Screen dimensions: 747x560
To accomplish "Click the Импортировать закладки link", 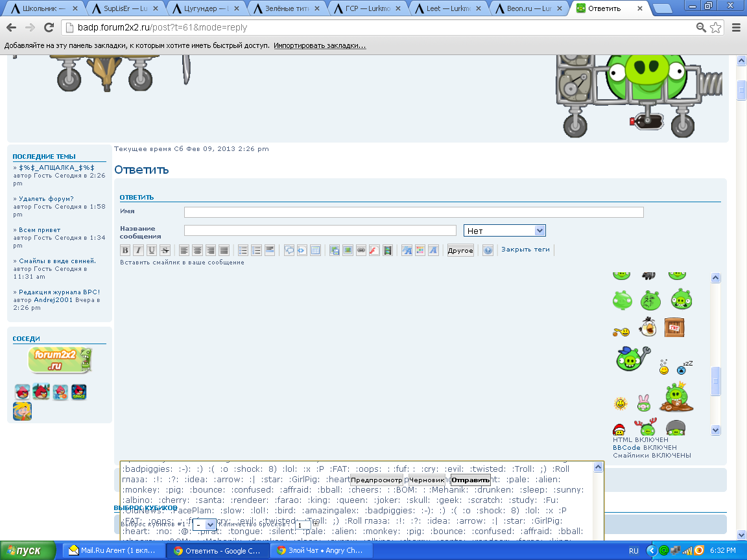I will point(320,46).
